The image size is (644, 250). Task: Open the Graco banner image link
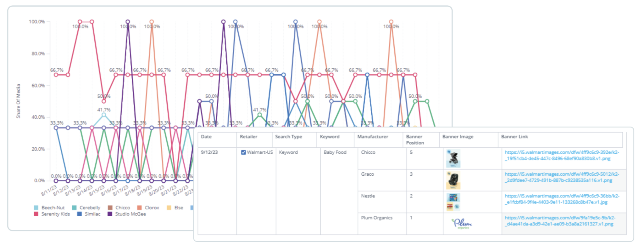click(x=562, y=177)
